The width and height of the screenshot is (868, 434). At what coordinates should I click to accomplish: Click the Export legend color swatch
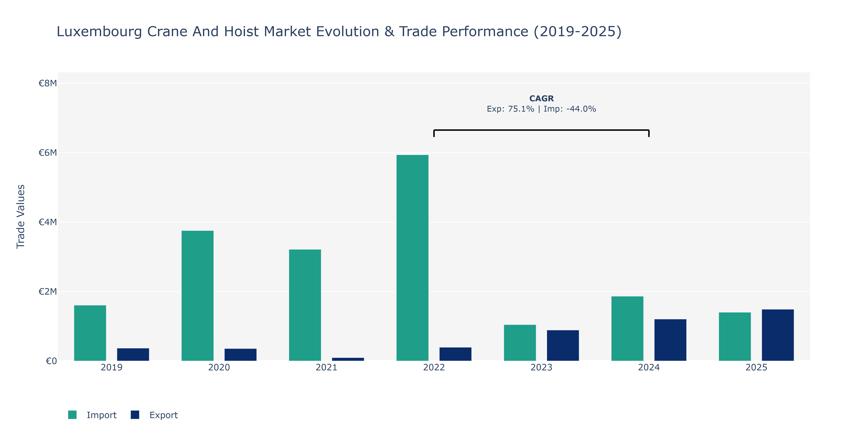click(135, 415)
